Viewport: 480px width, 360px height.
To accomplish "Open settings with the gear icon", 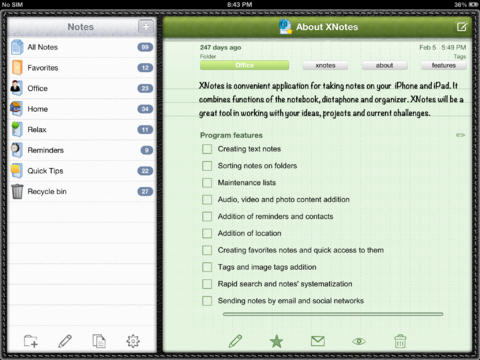I will point(133,341).
